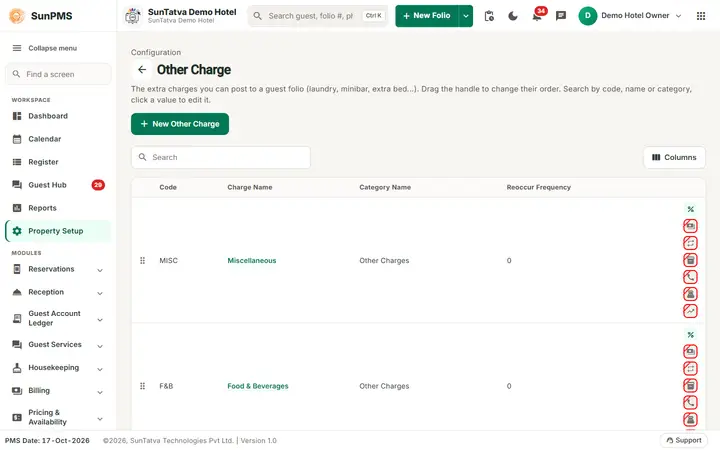This screenshot has height=450, width=720.
Task: Click the Billing module icon
Action: point(17,390)
